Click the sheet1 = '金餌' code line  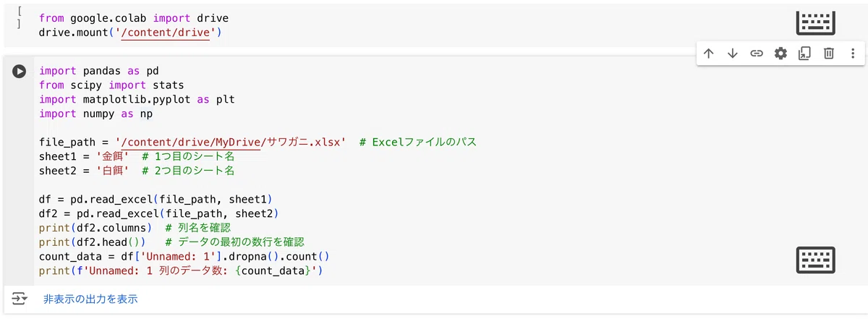click(x=137, y=156)
